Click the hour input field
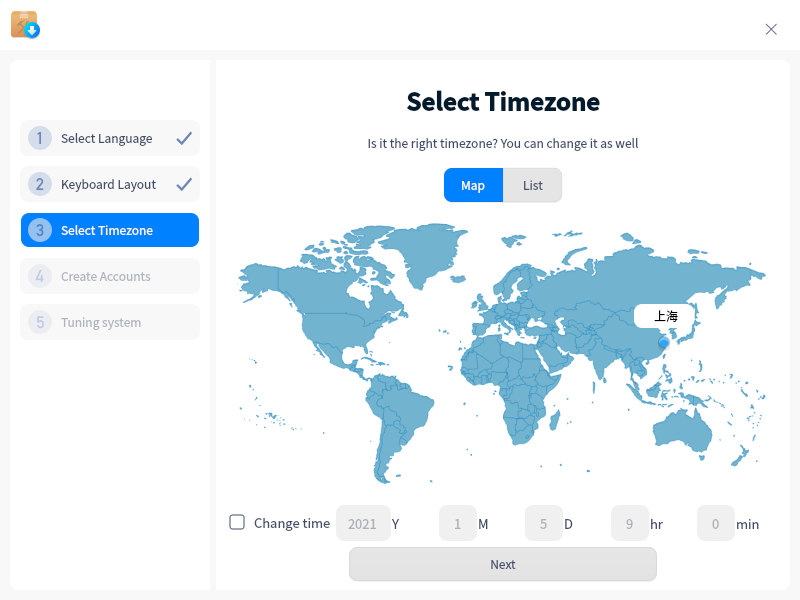This screenshot has height=600, width=800. click(x=630, y=523)
